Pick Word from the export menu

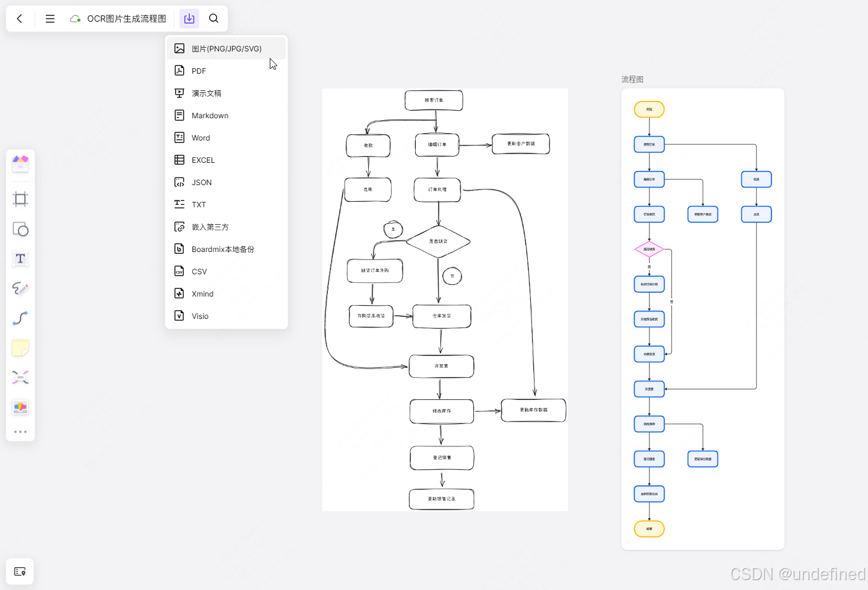point(226,137)
